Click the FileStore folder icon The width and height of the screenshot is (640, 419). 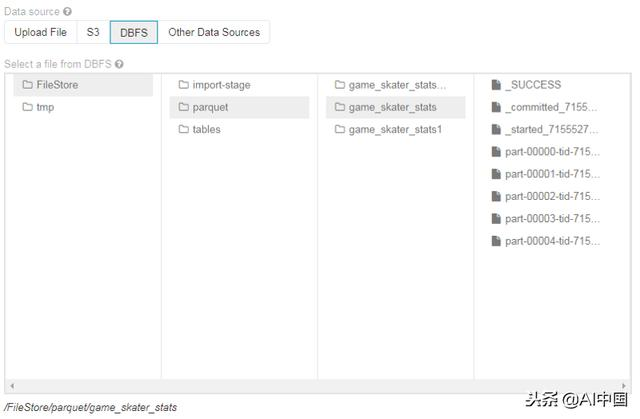[x=27, y=85]
